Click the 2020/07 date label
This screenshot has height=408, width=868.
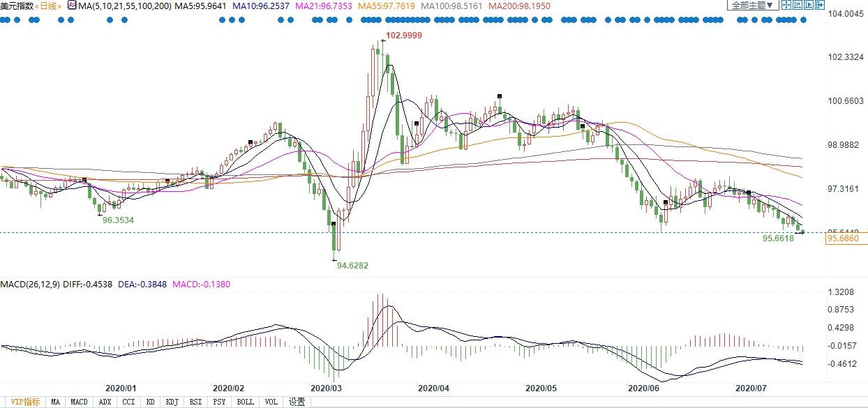[x=751, y=387]
